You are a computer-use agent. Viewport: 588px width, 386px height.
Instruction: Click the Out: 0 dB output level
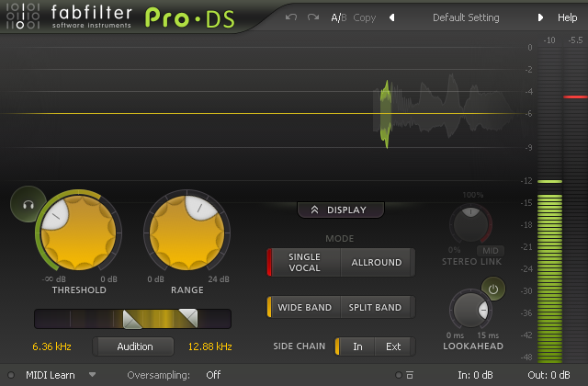(548, 375)
